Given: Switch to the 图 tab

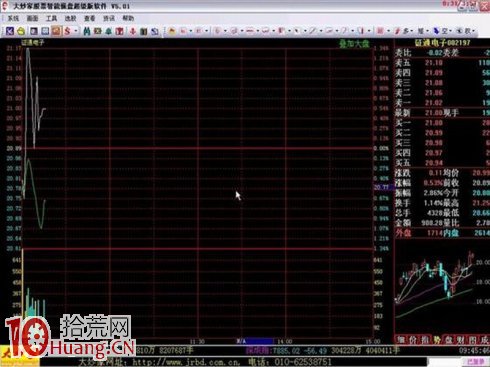Looking at the screenshot, I should point(472,340).
